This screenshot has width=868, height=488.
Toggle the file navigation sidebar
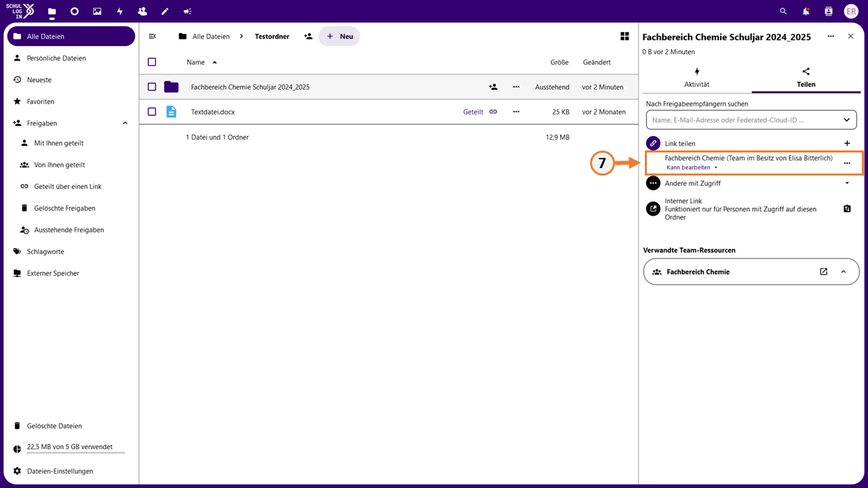pos(153,37)
